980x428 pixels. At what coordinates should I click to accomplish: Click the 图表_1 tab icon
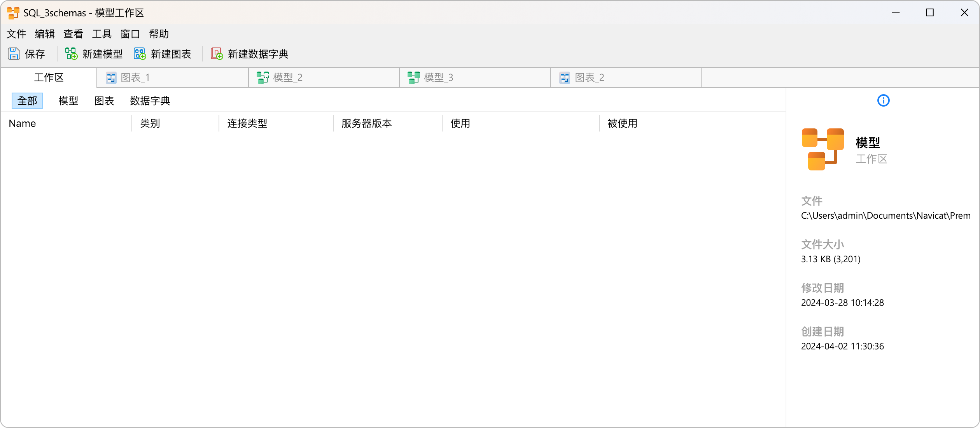111,78
